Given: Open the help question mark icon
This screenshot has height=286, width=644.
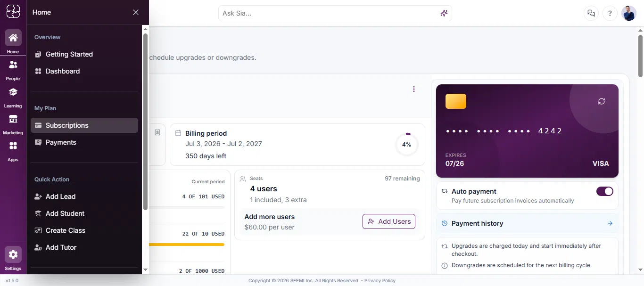Looking at the screenshot, I should click(610, 13).
